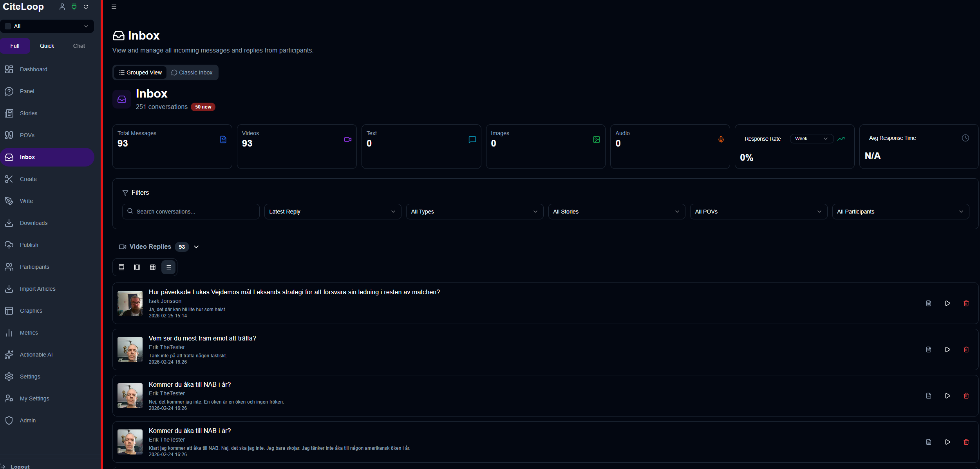Select Inbox in the sidebar

point(47,157)
